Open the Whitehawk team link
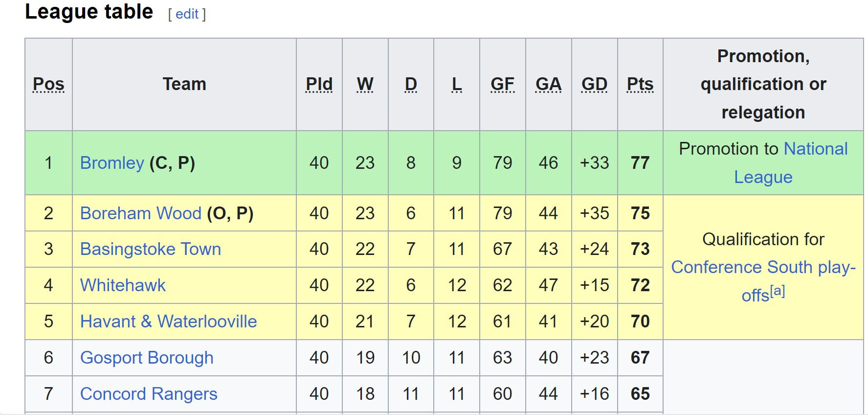 123,285
